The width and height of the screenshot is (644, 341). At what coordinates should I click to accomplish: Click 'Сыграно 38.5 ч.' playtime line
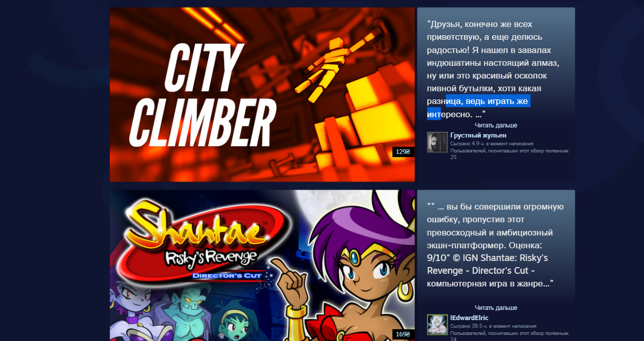pyautogui.click(x=493, y=326)
